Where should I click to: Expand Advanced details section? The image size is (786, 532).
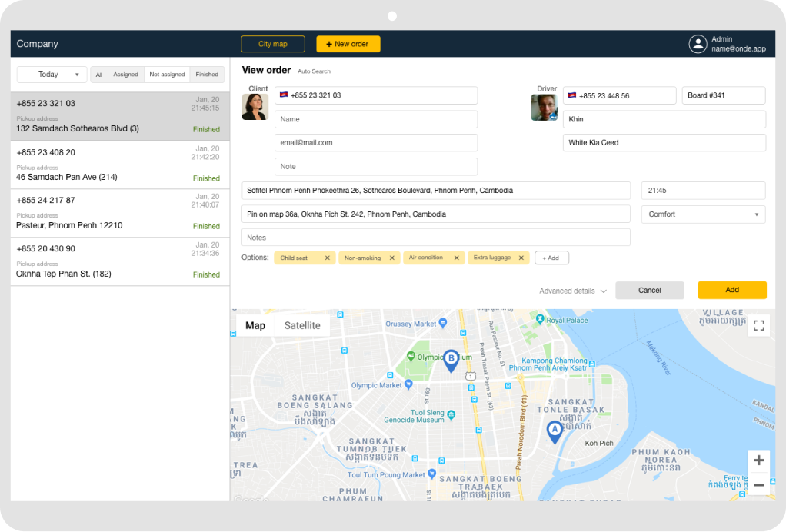[572, 291]
